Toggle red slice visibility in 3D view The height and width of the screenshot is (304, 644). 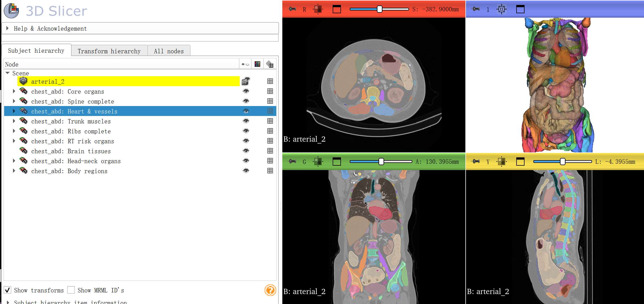[318, 9]
